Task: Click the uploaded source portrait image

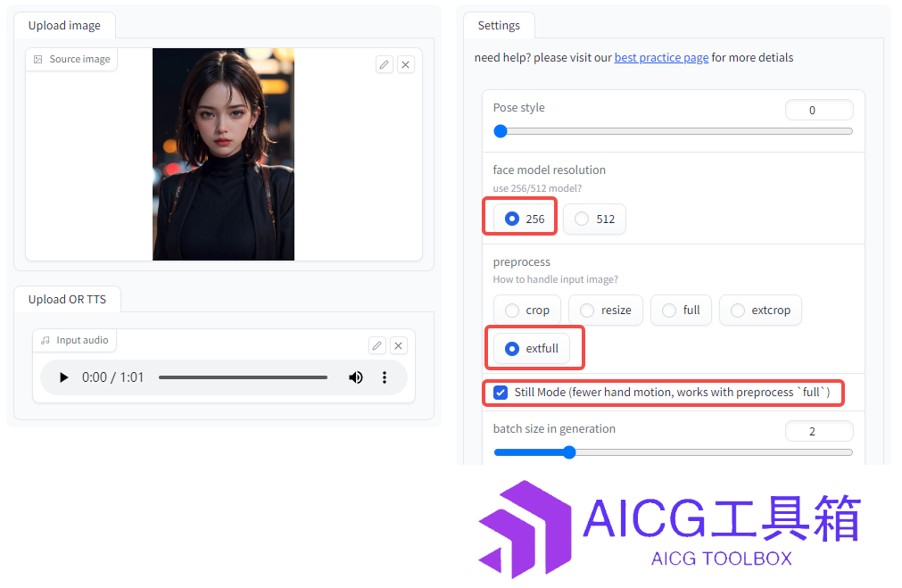Action: tap(223, 154)
